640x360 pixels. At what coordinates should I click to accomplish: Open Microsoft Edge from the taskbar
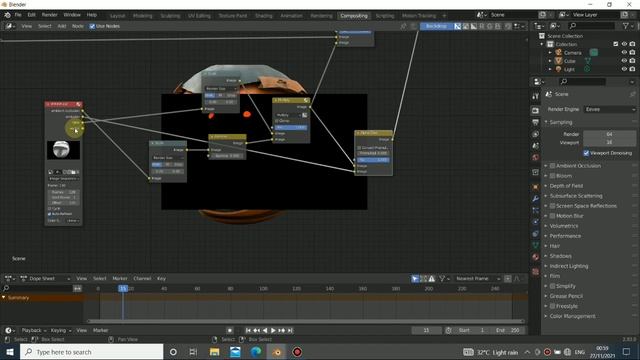(x=256, y=352)
